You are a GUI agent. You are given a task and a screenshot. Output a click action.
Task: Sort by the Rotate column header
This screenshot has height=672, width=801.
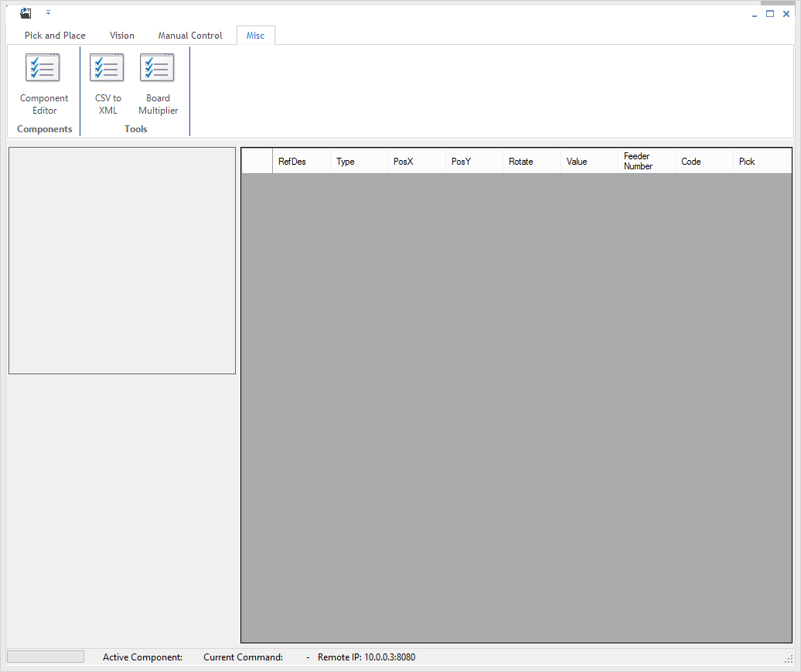tap(531, 162)
